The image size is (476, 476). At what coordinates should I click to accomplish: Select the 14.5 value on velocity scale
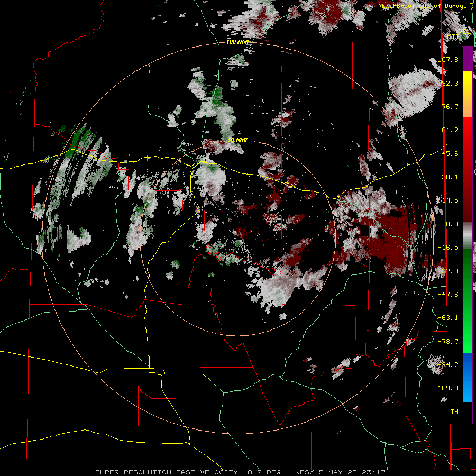pos(450,200)
